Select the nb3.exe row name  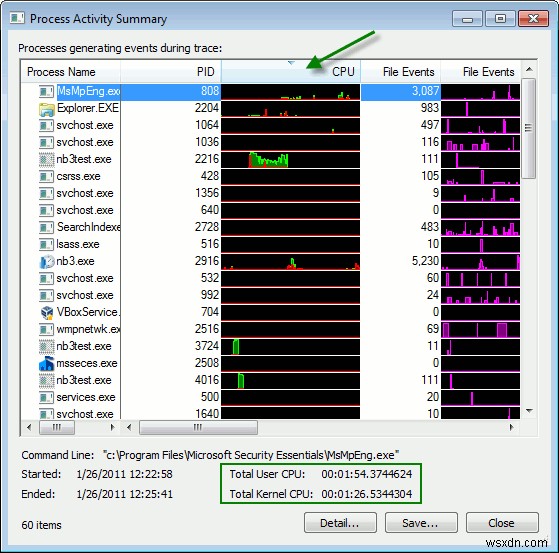[x=75, y=261]
